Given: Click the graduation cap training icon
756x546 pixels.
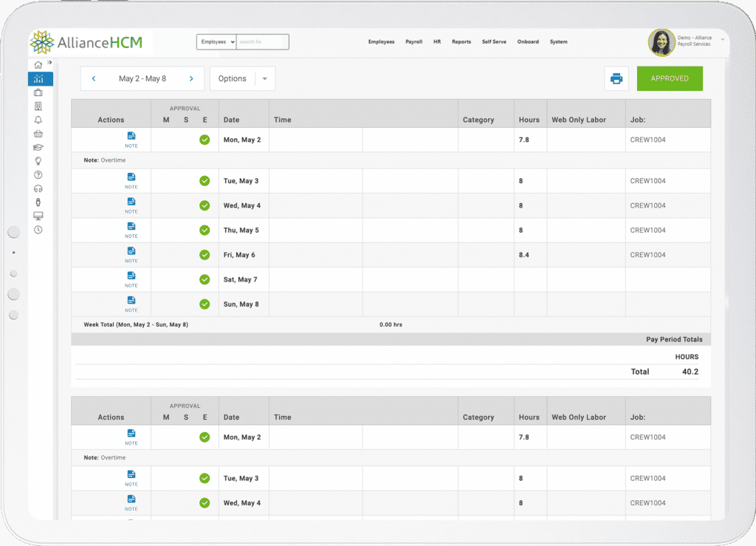Looking at the screenshot, I should click(x=38, y=146).
